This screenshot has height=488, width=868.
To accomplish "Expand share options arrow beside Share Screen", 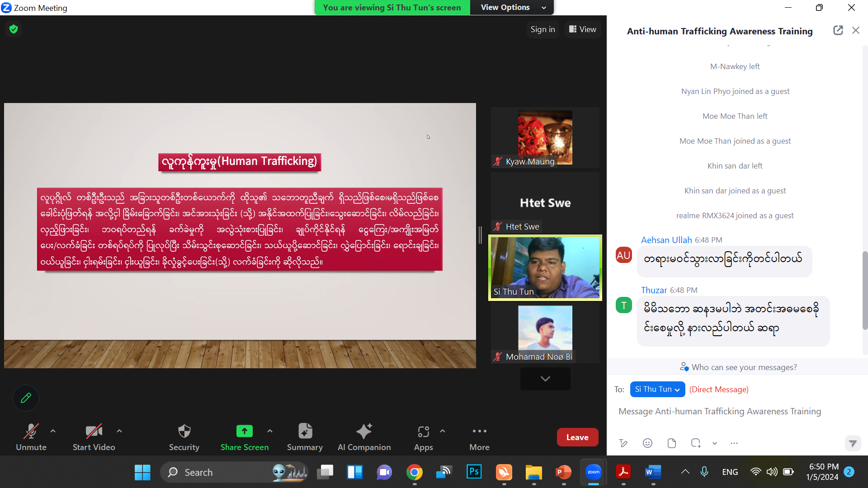I will click(x=270, y=431).
